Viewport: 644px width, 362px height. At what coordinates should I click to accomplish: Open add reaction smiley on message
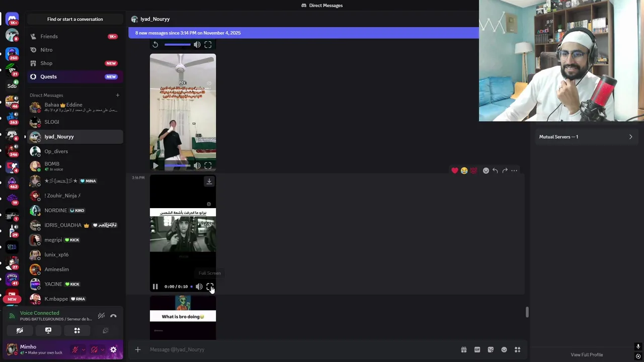click(x=486, y=170)
